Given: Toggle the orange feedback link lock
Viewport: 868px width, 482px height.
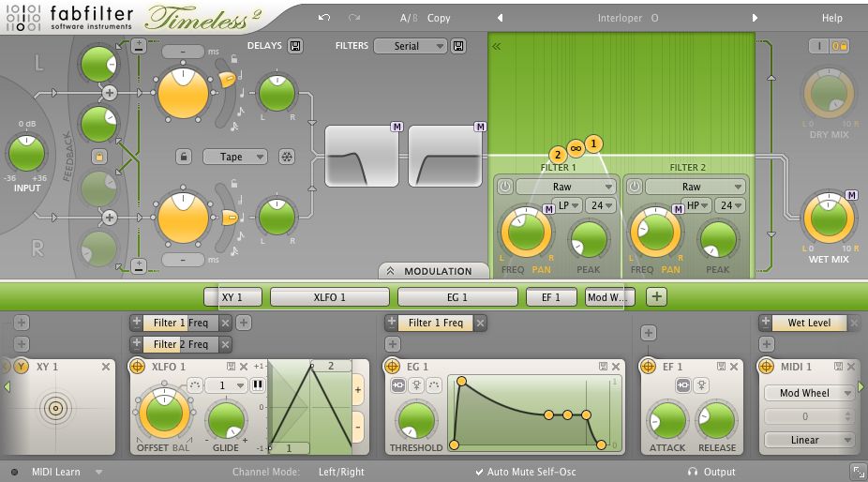Looking at the screenshot, I should (x=99, y=157).
